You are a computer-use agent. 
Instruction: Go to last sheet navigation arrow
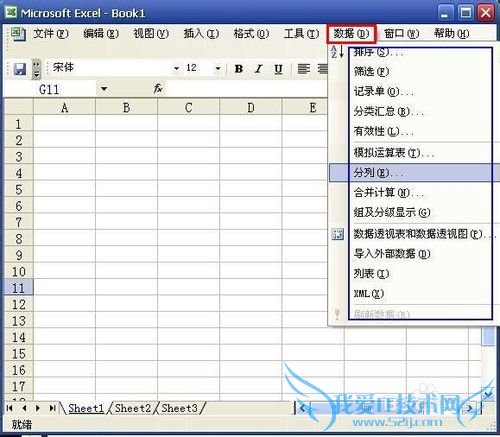coord(52,408)
